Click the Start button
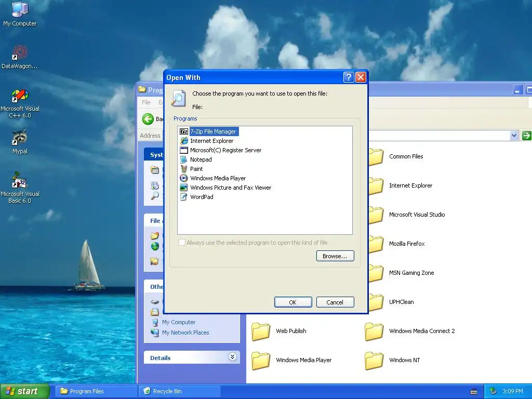The width and height of the screenshot is (532, 399). pyautogui.click(x=24, y=391)
